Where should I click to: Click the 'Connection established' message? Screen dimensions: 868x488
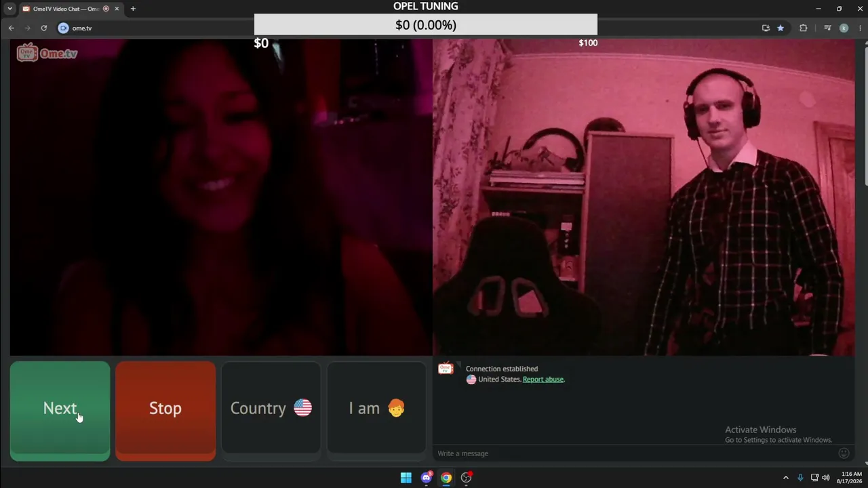(502, 369)
